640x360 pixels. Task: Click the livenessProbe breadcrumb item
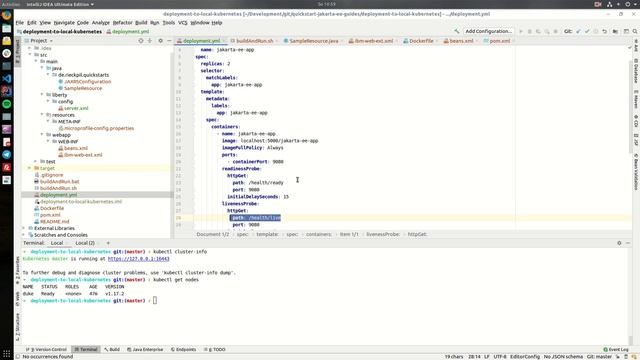click(383, 234)
